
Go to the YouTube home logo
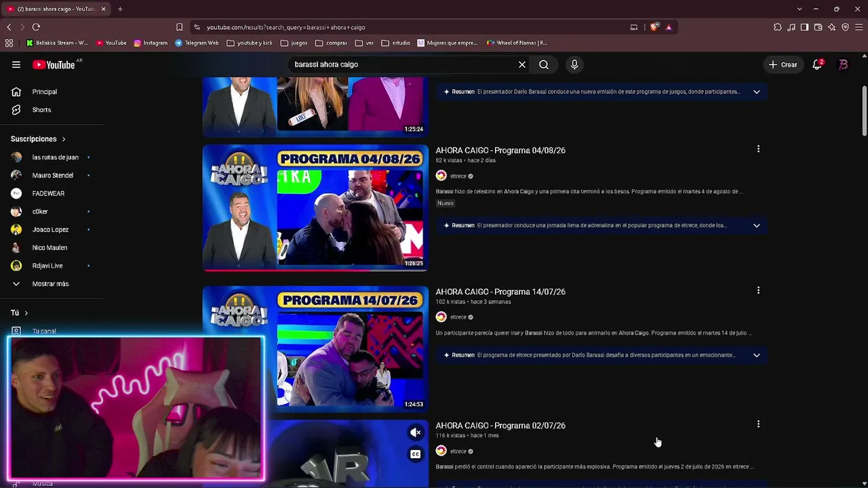[54, 64]
